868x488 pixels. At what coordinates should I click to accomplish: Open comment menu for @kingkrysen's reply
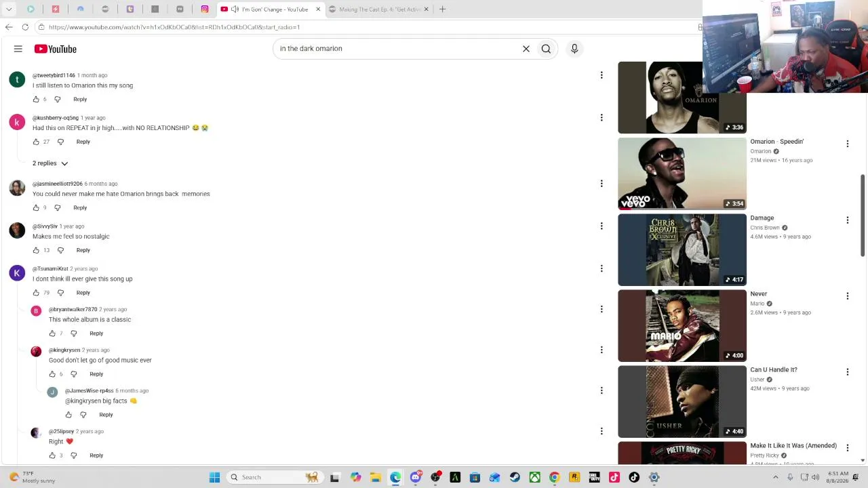point(601,350)
